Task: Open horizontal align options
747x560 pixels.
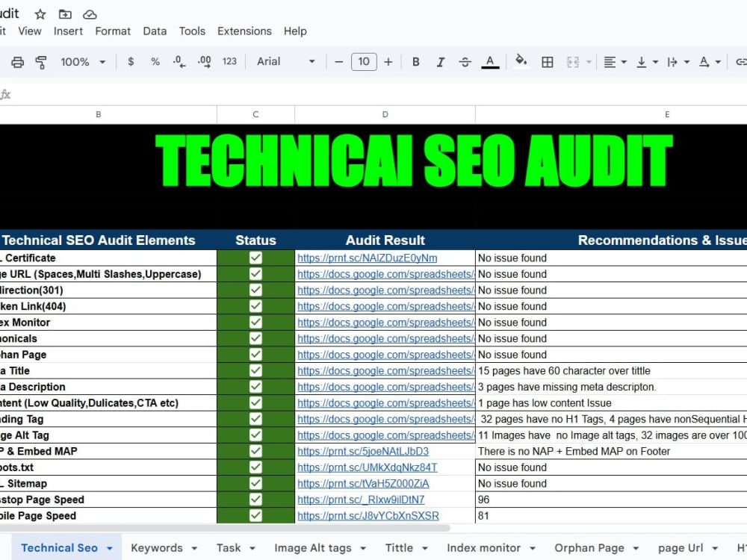Action: coord(610,62)
